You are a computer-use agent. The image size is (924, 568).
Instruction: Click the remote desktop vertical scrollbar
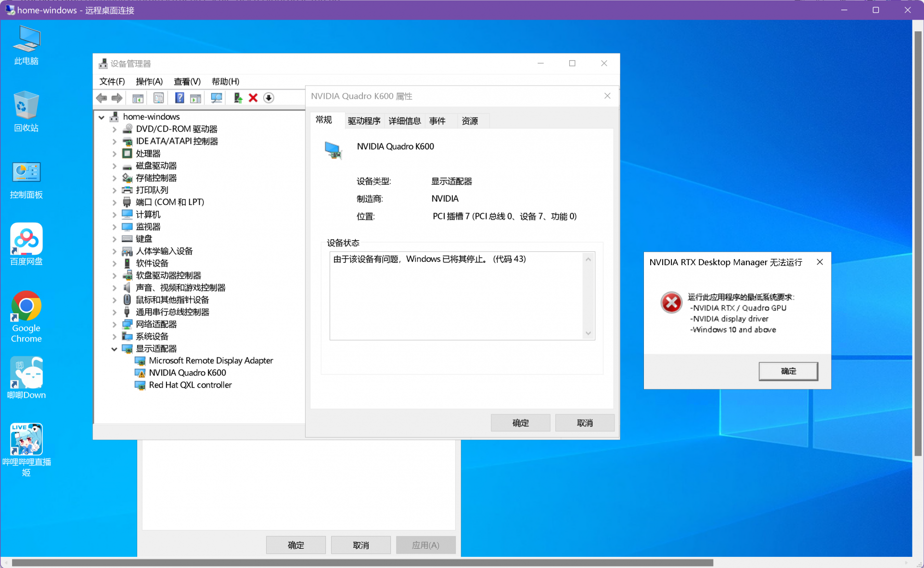click(x=918, y=243)
